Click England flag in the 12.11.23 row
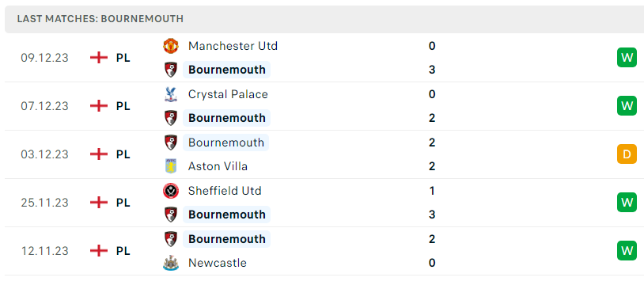Screen dimensions: 644x285 pos(99,251)
